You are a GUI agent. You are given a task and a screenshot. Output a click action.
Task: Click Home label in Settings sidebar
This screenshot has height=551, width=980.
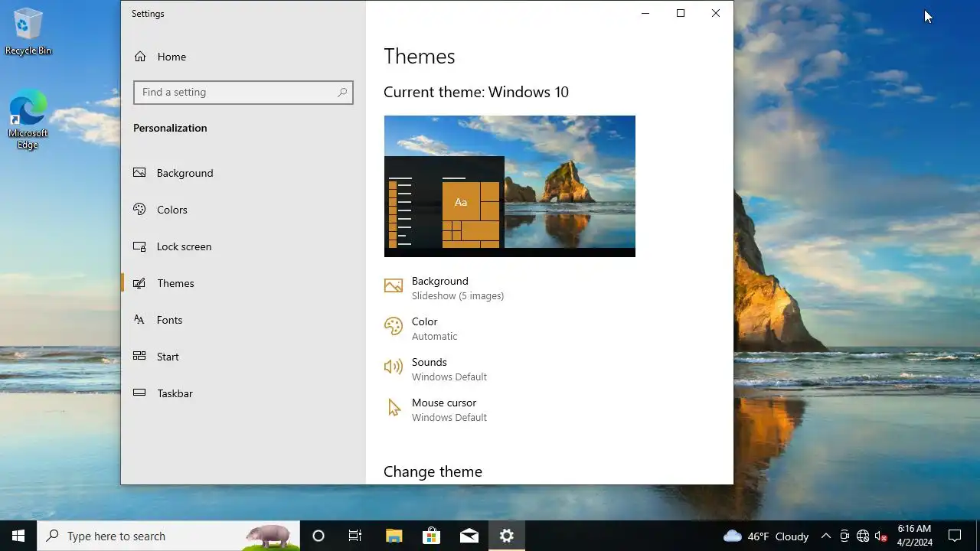pyautogui.click(x=171, y=57)
